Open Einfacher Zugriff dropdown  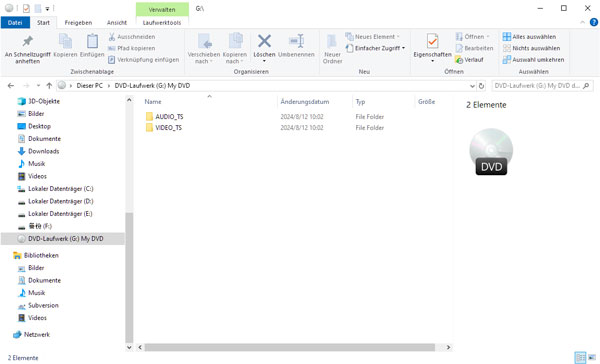pyautogui.click(x=375, y=48)
